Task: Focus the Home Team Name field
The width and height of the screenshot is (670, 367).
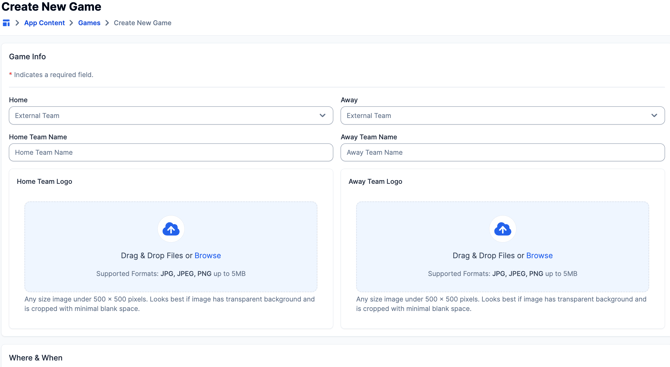Action: tap(171, 153)
